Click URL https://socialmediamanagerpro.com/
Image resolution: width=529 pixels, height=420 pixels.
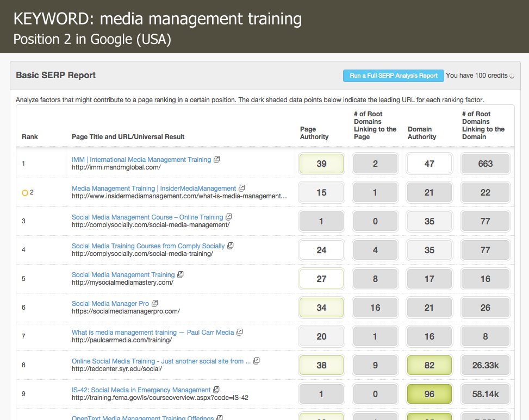coord(126,311)
